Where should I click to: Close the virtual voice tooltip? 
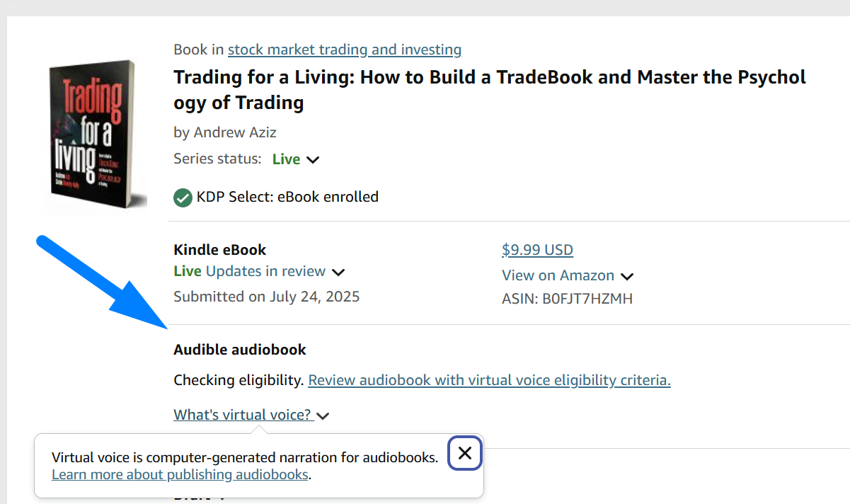[464, 453]
